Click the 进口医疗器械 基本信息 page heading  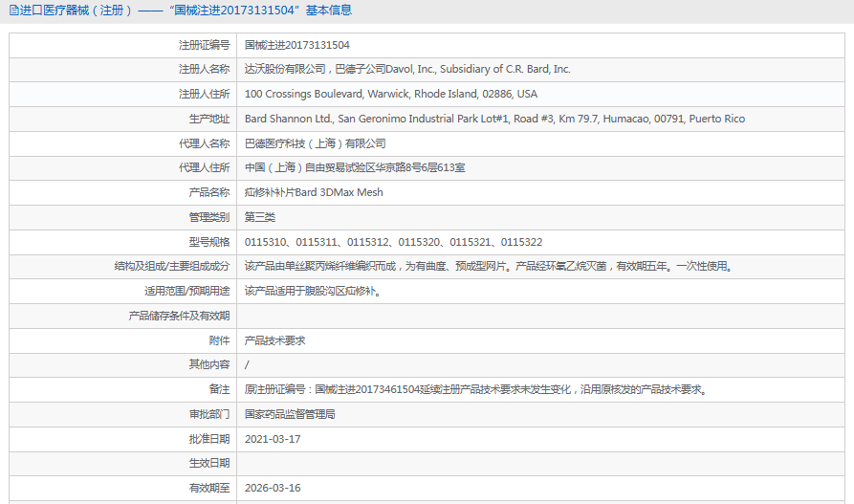pos(186,11)
